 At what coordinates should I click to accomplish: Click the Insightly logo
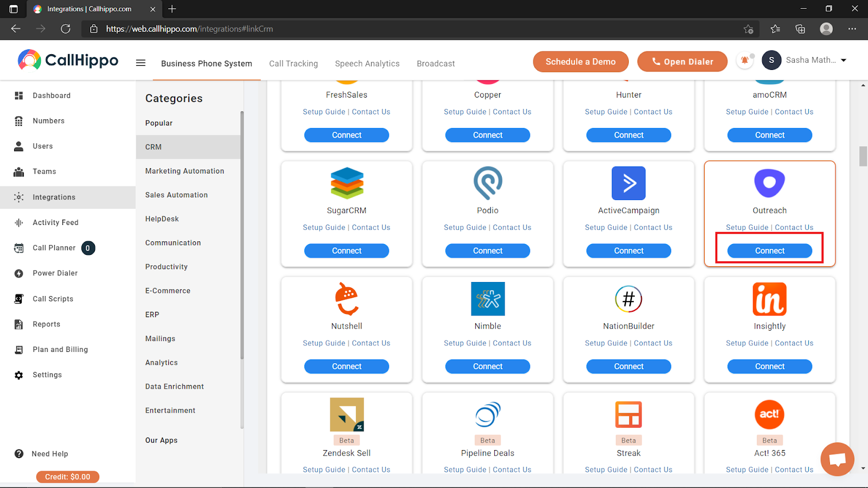[769, 299]
